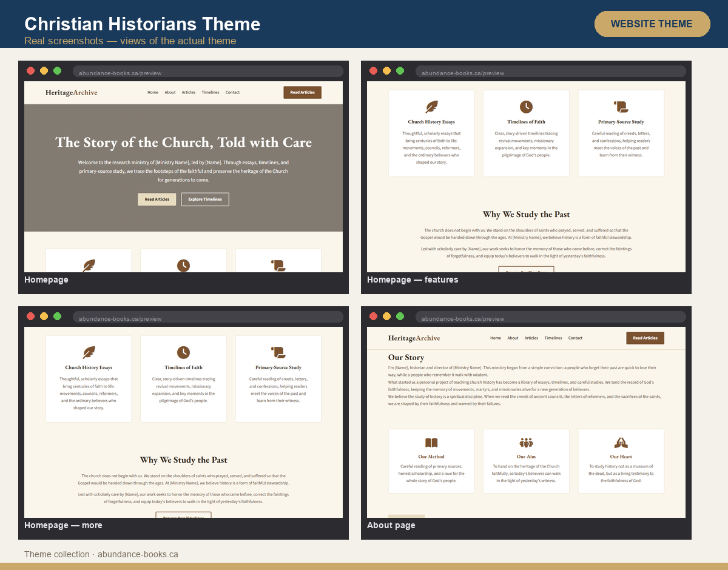Click "Timelines of Faith" in "Homepage — more" screenshot
Image resolution: width=728 pixels, height=570 pixels.
coord(183,367)
